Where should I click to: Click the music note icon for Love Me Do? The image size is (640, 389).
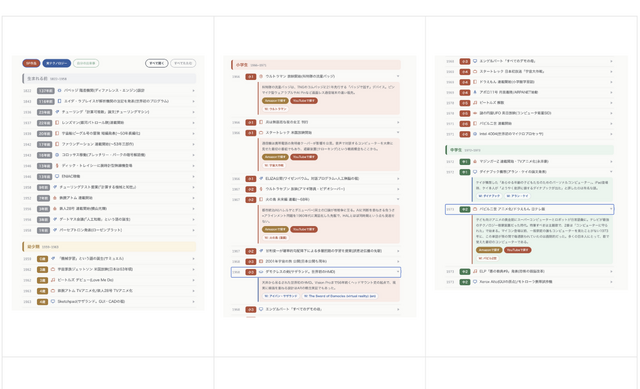(53, 280)
